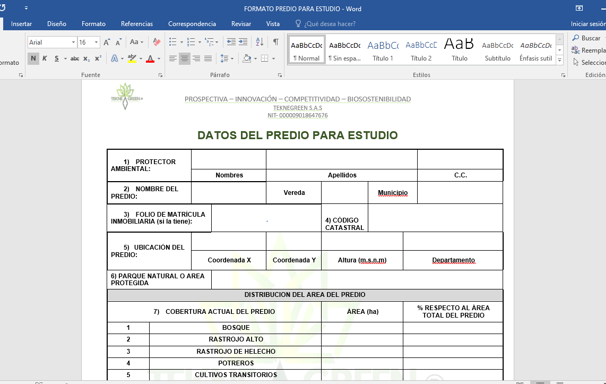606x384 pixels.
Task: Decrease font size icon
Action: tap(119, 42)
